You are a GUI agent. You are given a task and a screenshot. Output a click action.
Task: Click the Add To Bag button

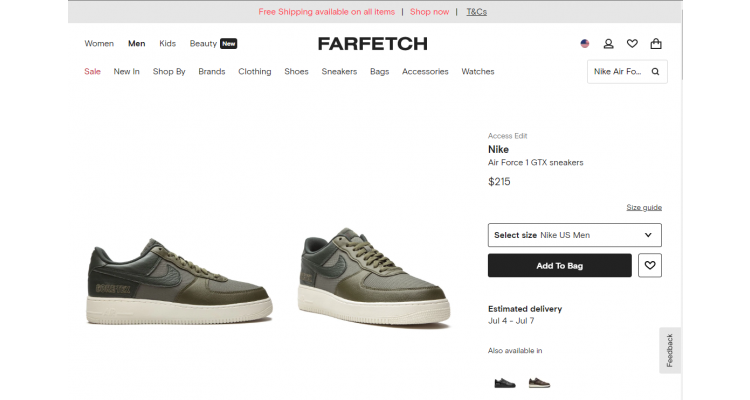(560, 266)
